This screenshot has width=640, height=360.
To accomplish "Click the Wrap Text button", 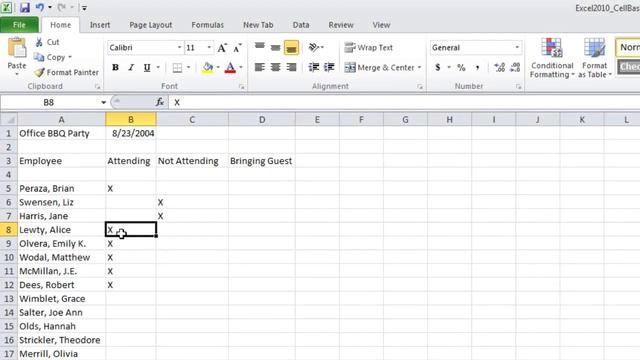I will click(369, 47).
